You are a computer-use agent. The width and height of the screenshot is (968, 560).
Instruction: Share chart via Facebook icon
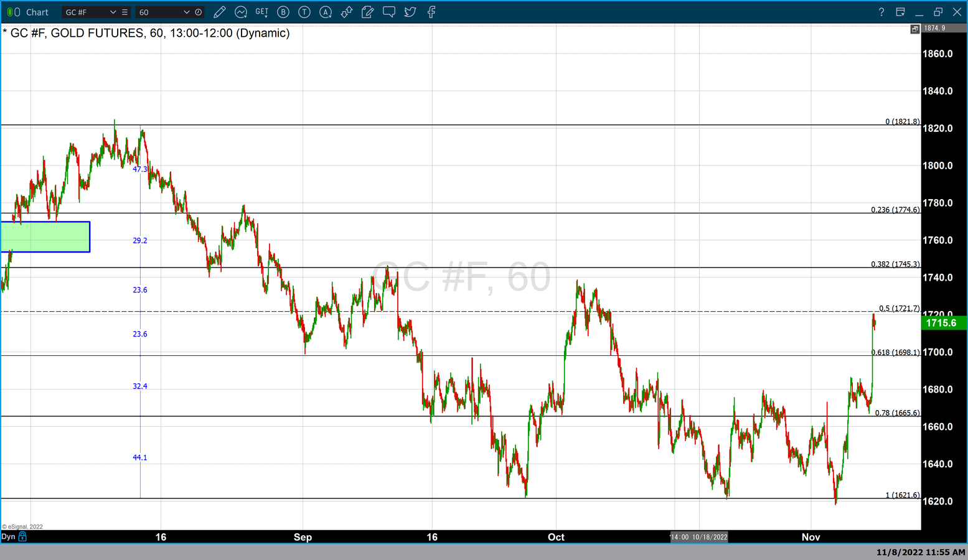point(431,12)
